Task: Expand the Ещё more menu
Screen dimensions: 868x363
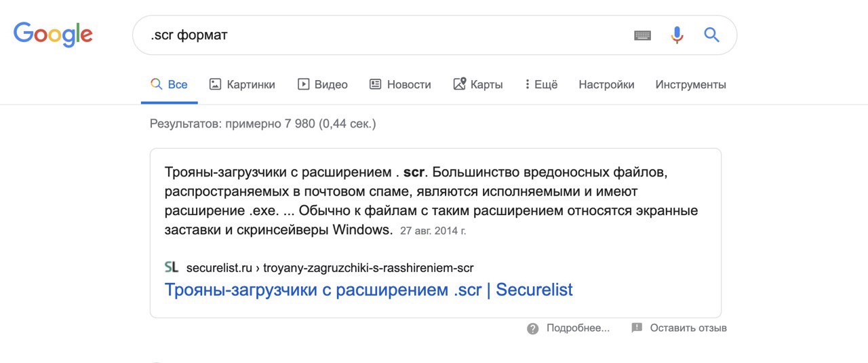Action: (541, 84)
